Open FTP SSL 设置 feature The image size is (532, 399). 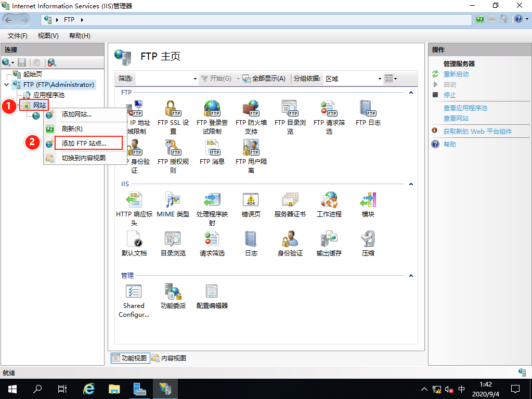pos(173,117)
